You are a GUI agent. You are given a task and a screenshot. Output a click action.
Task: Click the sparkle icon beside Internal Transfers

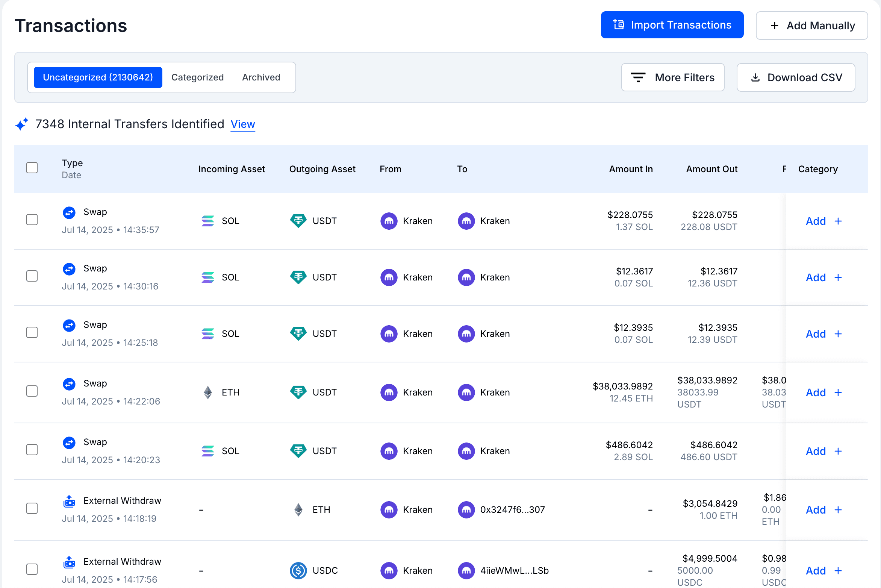tap(22, 124)
